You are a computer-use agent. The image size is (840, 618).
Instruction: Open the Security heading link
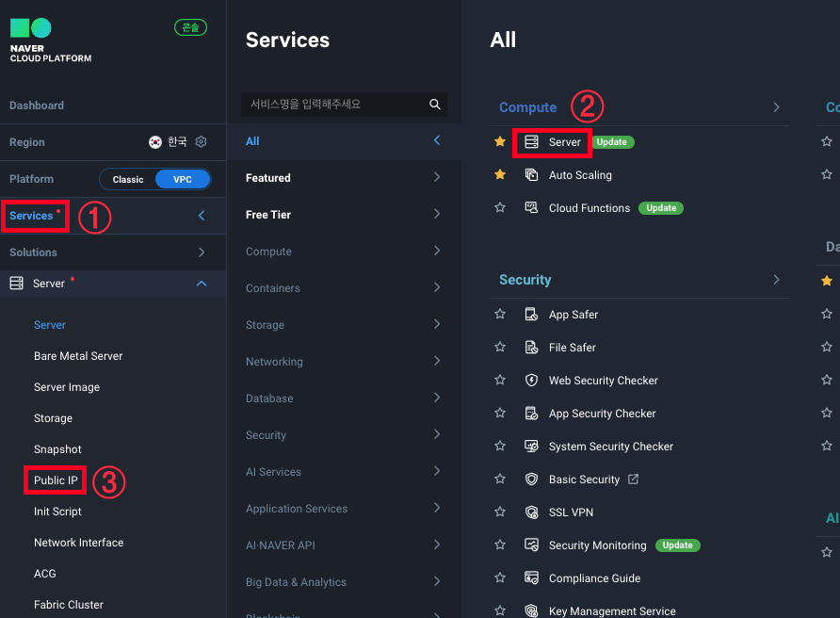coord(525,280)
